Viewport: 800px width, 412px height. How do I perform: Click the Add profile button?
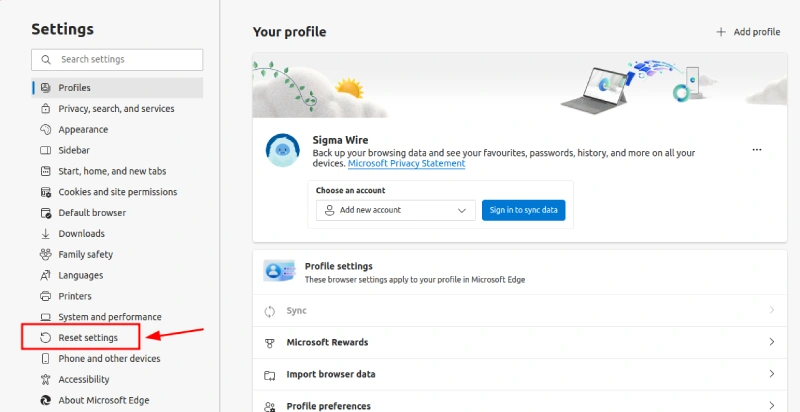click(x=748, y=32)
